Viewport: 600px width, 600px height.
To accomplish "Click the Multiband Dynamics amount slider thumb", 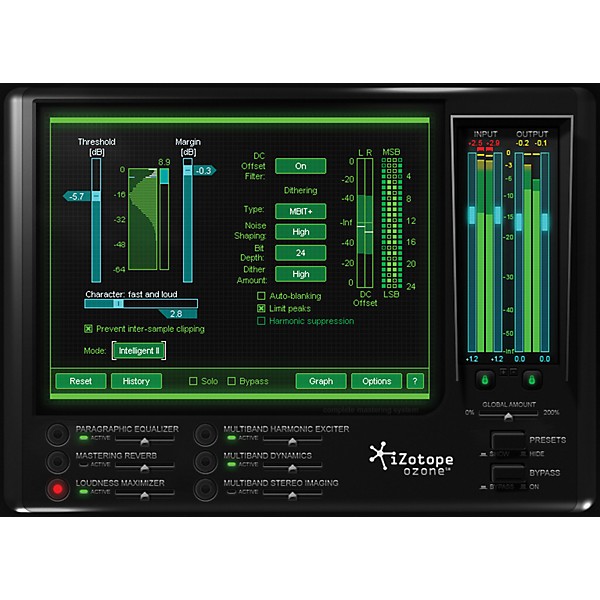I will 292,469.
